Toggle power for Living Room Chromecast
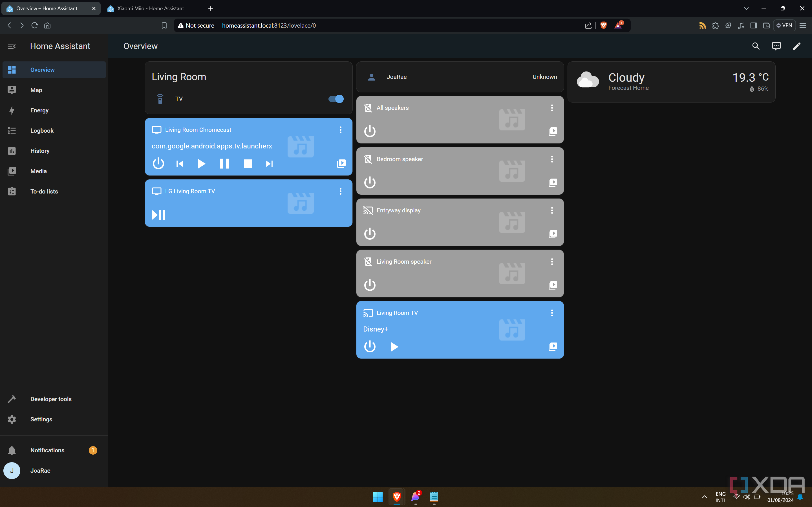This screenshot has height=507, width=812. (158, 163)
